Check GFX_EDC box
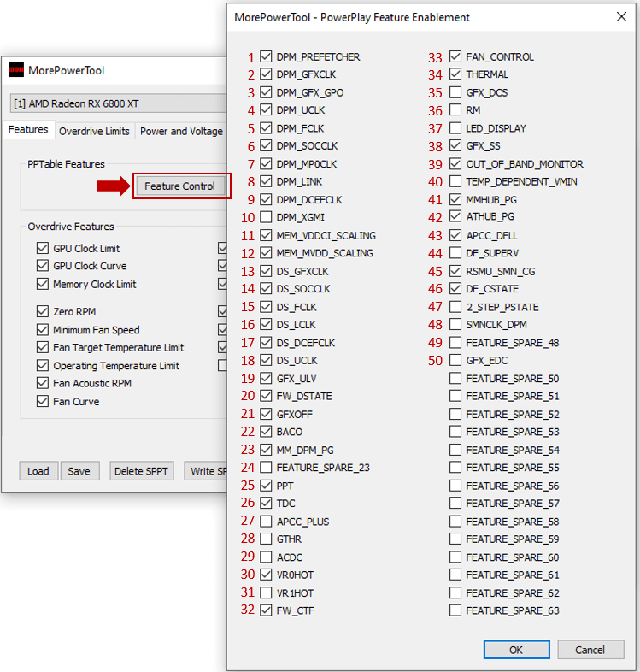This screenshot has height=672, width=640. 455,360
